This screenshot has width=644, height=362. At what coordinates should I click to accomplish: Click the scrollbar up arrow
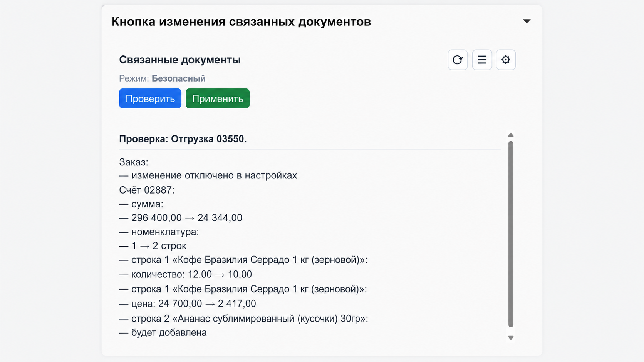pos(511,135)
